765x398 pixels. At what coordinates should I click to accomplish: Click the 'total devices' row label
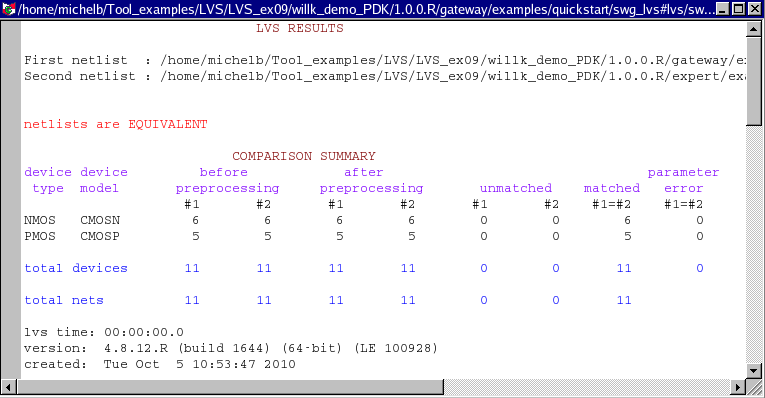(76, 268)
